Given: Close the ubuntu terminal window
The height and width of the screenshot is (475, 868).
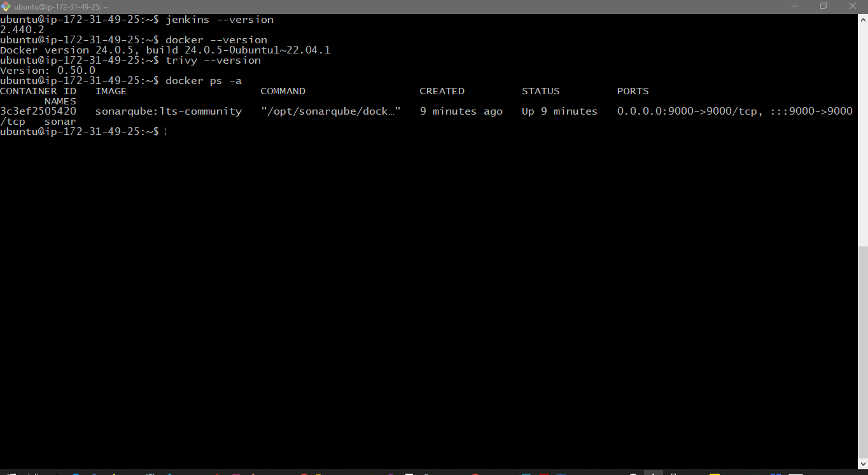Looking at the screenshot, I should coord(853,6).
